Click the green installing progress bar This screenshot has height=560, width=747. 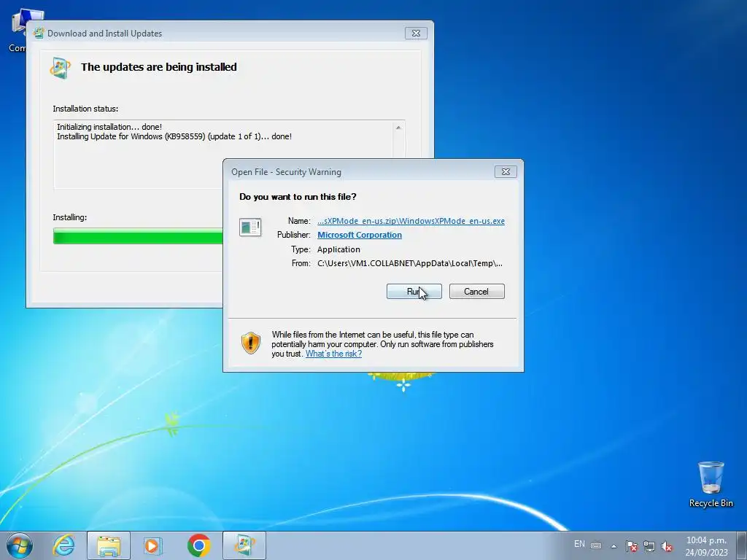pos(138,236)
